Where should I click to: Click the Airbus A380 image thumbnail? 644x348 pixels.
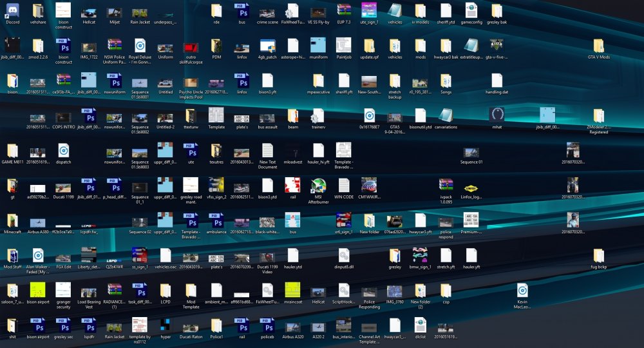click(37, 222)
